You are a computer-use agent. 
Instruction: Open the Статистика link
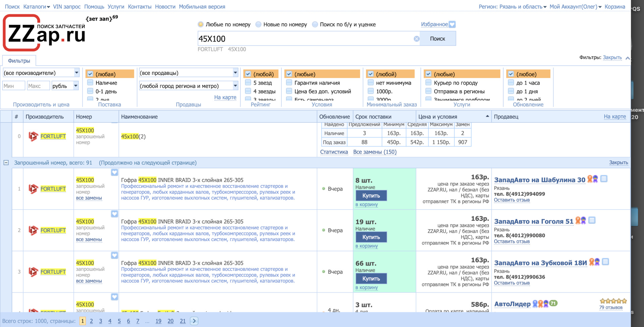tap(334, 152)
